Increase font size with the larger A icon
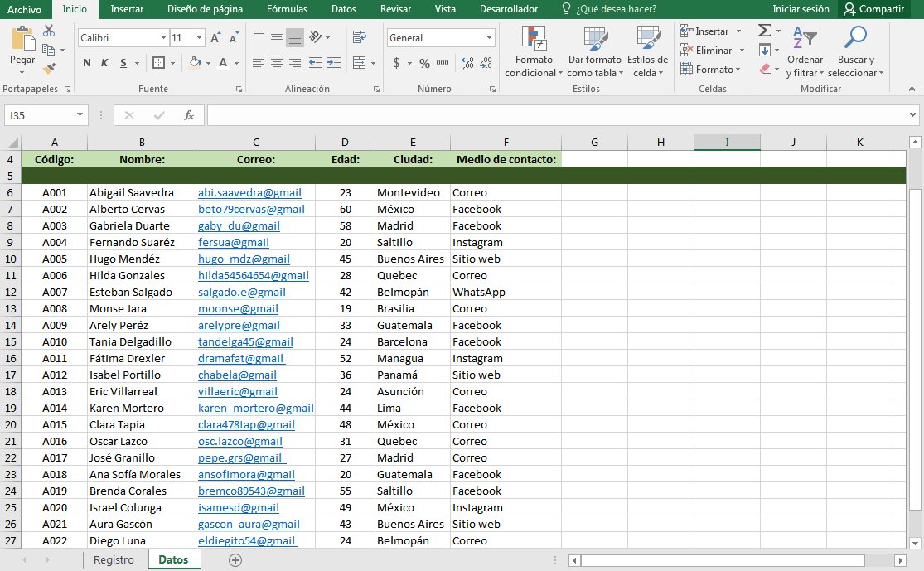Screen dimensions: 924x571 215,38
